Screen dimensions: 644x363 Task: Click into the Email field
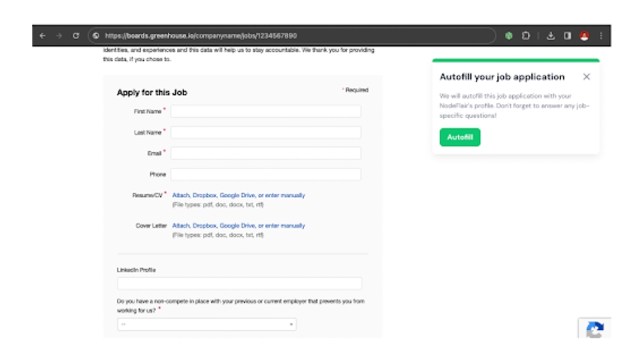pos(266,153)
